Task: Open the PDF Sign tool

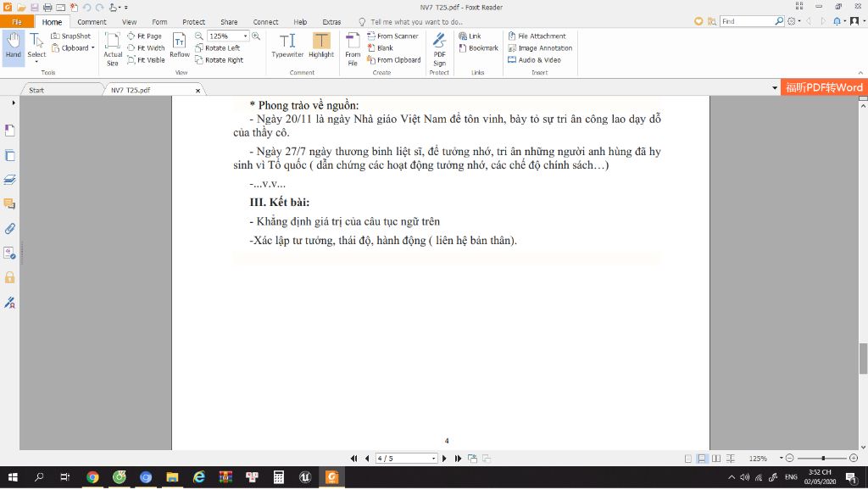Action: point(440,48)
